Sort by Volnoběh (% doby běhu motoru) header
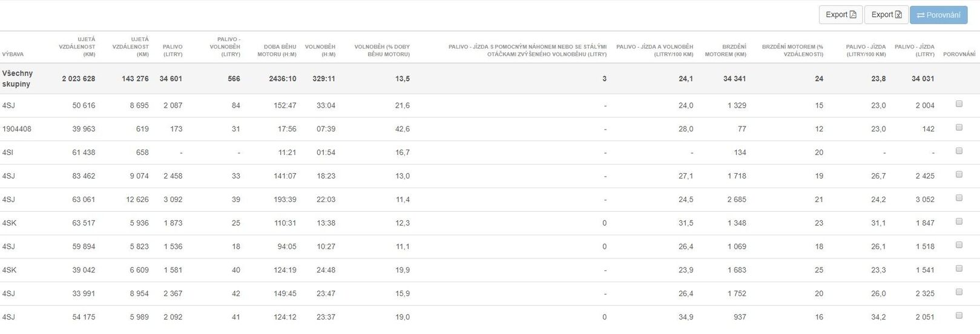This screenshot has width=980, height=334. pos(382,50)
